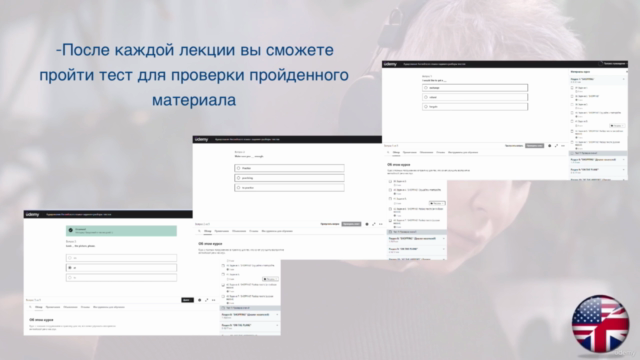Open more-options dots in middle screenshot
640x360 pixels.
pos(380,224)
